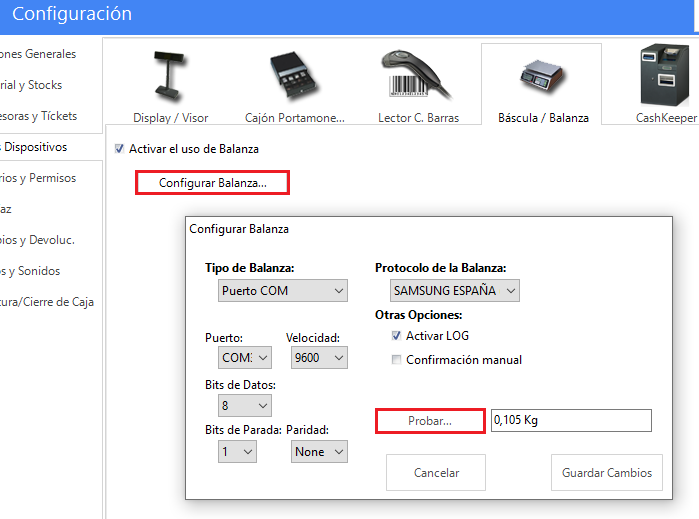
Task: Disable the Activar LOG checkbox
Action: point(397,336)
